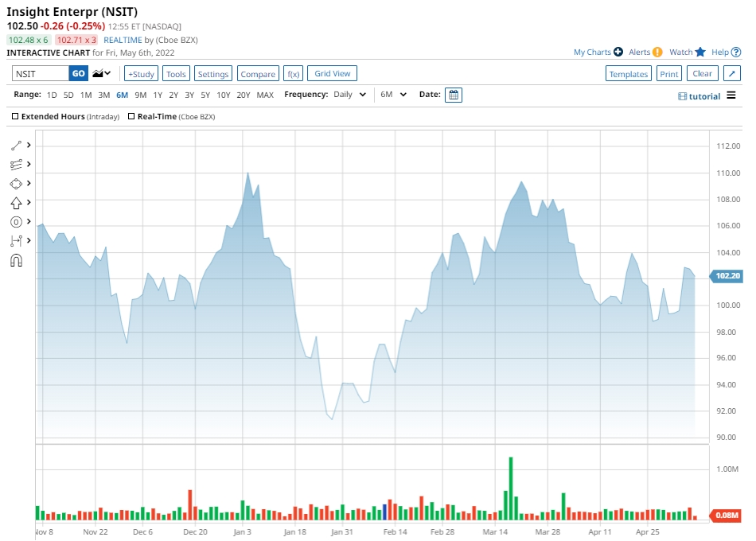
Task: Select the 3Y range
Action: 189,95
